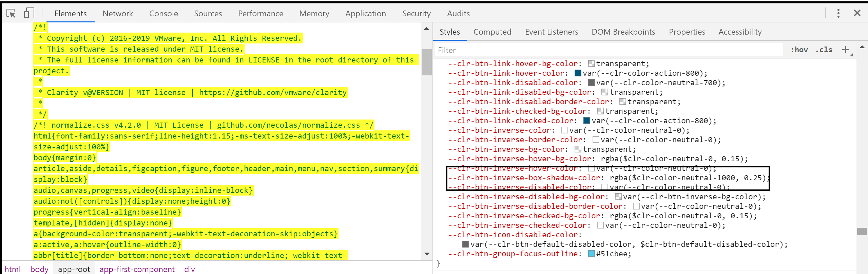Click app-first-component in the DOM breadcrumb

tap(137, 269)
